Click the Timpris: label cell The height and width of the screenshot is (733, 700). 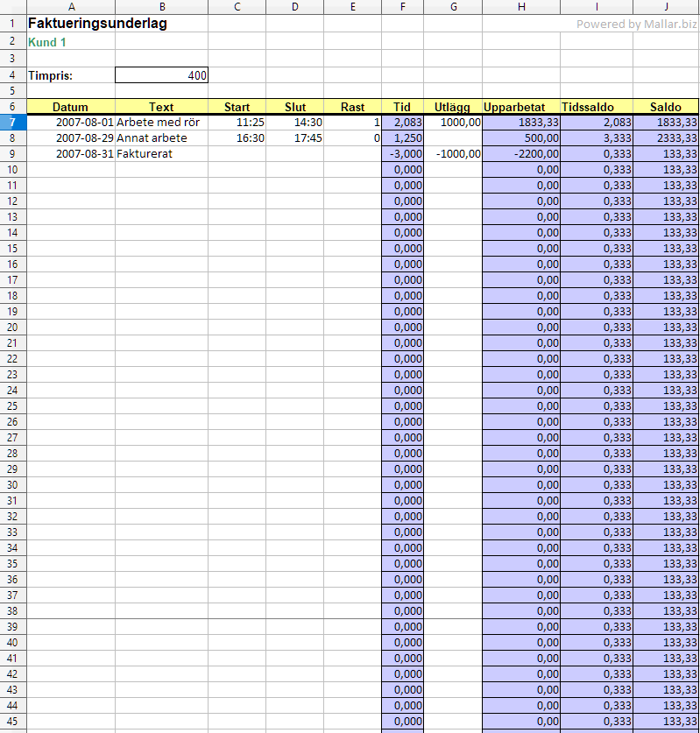click(71, 75)
